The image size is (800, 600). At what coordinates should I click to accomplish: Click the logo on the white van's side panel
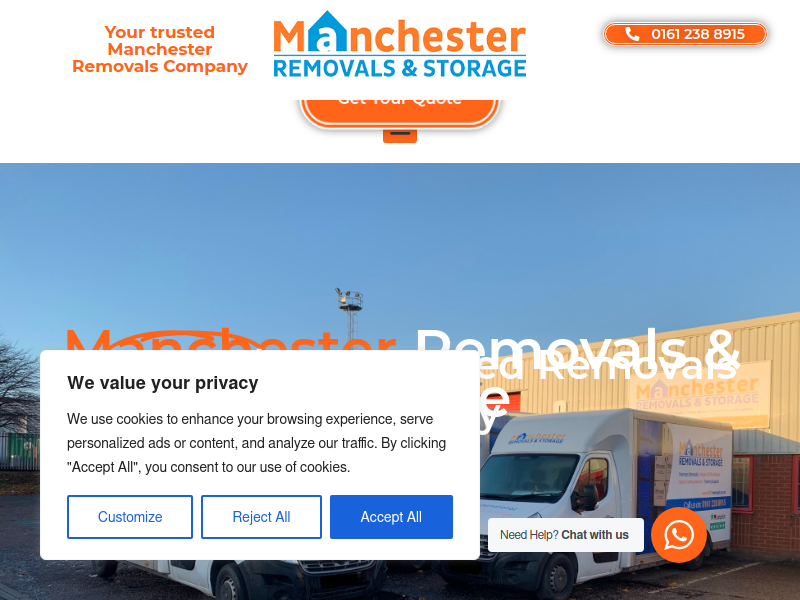(x=701, y=455)
